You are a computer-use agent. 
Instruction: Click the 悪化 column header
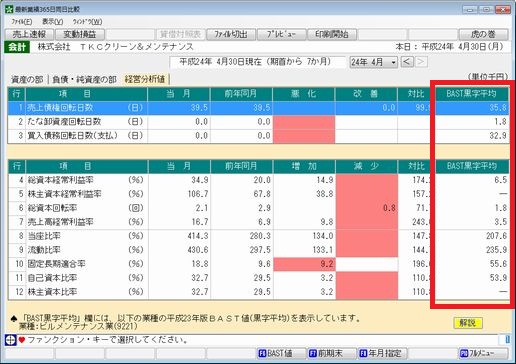(304, 94)
